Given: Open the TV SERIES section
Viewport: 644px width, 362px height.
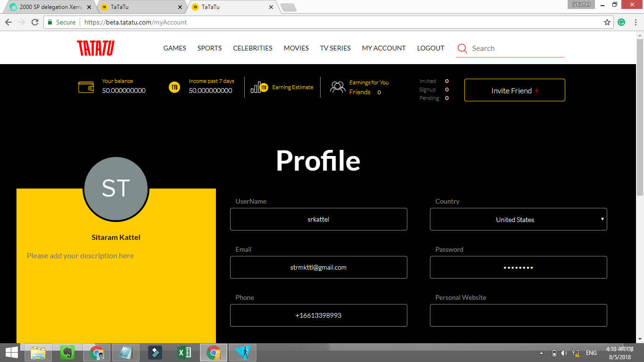Looking at the screenshot, I should click(335, 48).
